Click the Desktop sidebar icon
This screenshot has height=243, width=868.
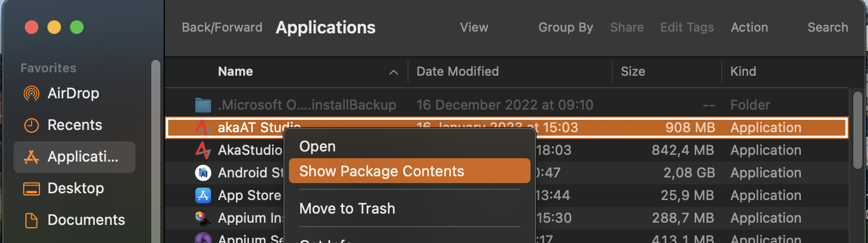31,188
